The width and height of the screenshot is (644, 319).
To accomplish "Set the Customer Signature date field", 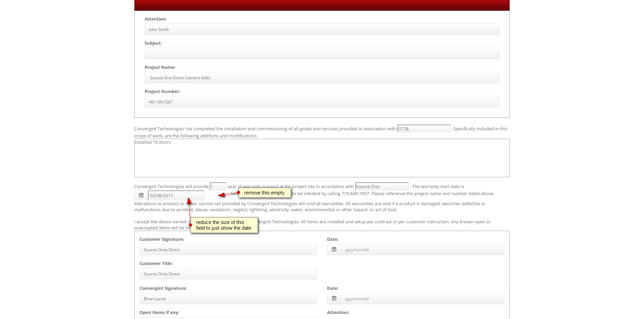I will coord(423,249).
